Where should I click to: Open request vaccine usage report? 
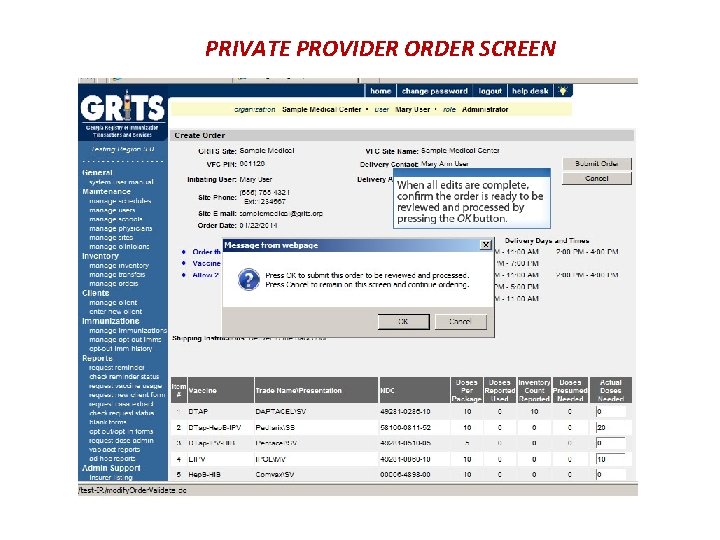(x=125, y=386)
